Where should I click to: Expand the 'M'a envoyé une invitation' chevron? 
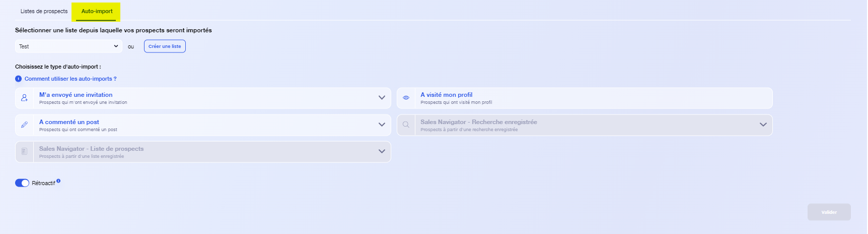click(x=382, y=98)
